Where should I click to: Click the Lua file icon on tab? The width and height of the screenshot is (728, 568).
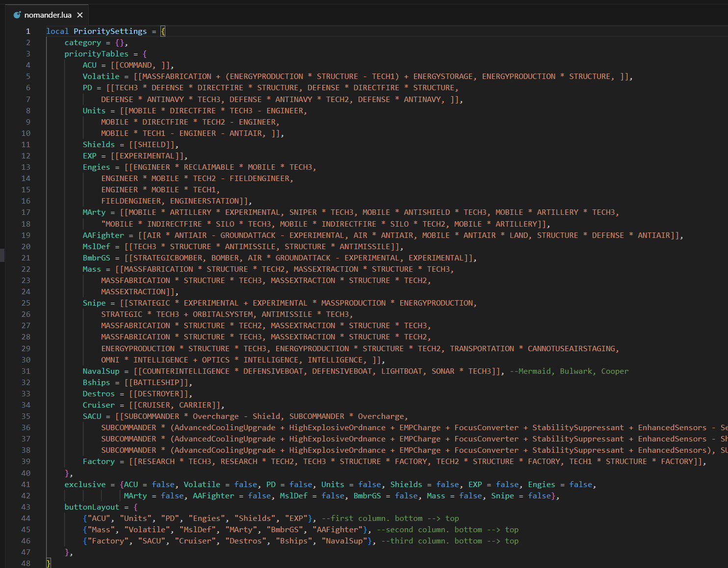coord(17,15)
